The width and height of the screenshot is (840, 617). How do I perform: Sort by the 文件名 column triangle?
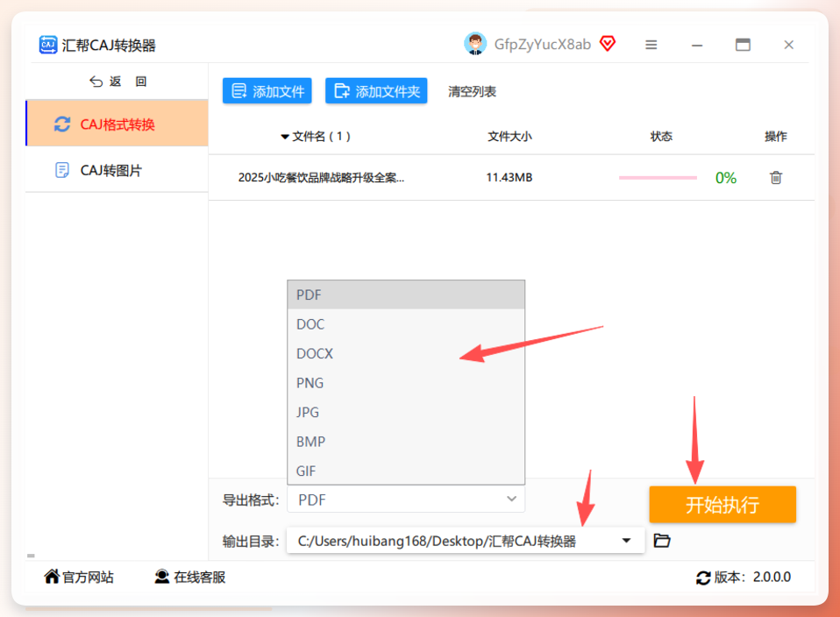285,137
